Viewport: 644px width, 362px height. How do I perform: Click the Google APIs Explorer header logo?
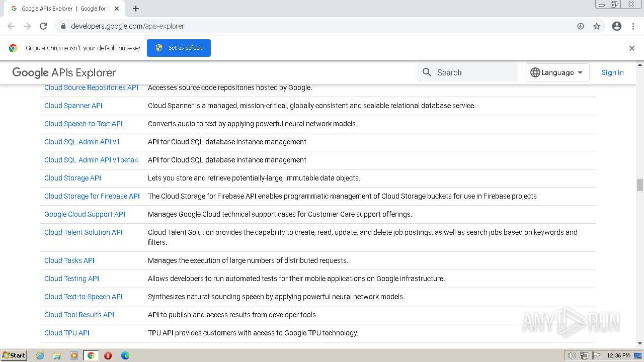64,73
